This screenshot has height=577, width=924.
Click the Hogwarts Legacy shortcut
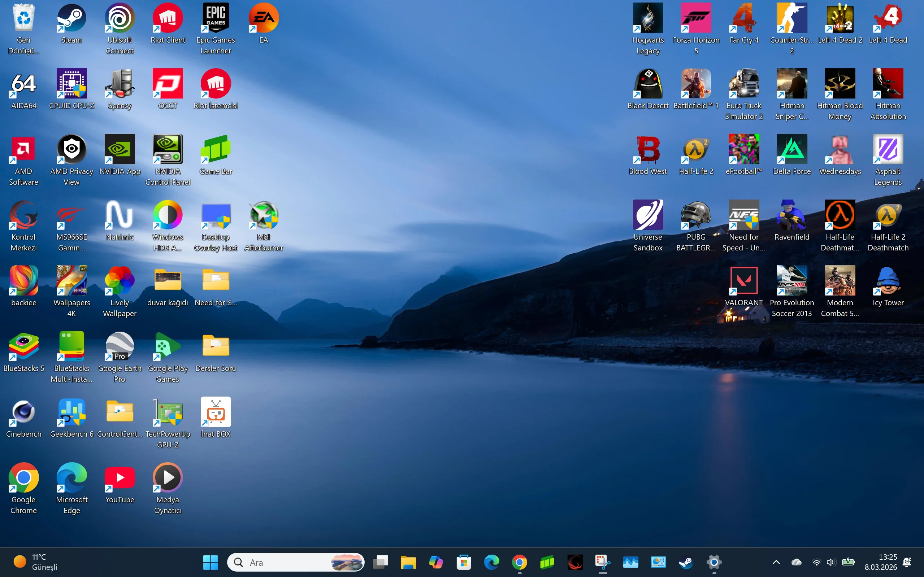(647, 18)
